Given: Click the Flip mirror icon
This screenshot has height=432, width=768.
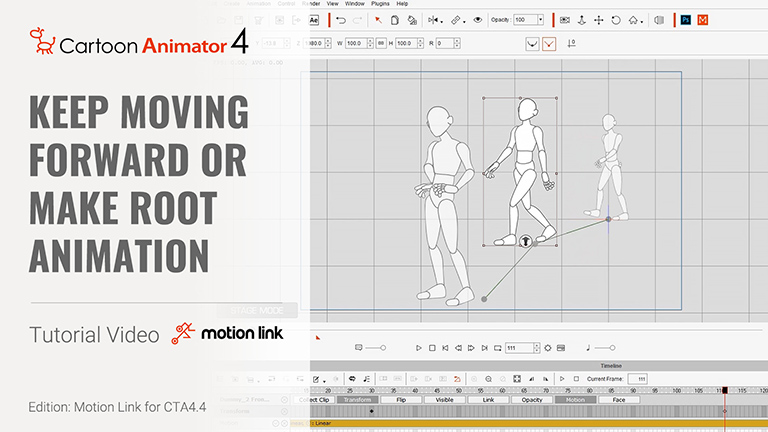Looking at the screenshot, I should pyautogui.click(x=432, y=20).
